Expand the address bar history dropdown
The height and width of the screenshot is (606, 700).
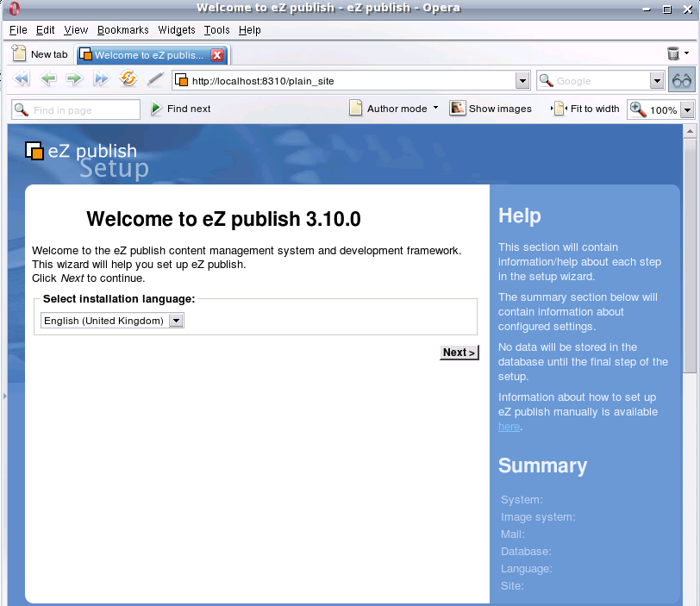522,81
